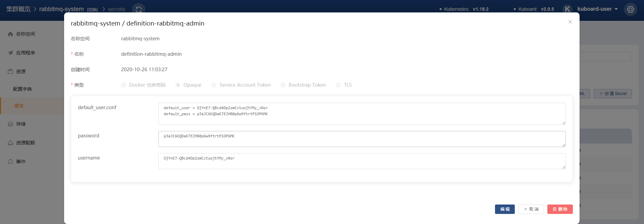The height and width of the screenshot is (224, 644).
Task: Click the 删除 delete button
Action: click(560, 209)
